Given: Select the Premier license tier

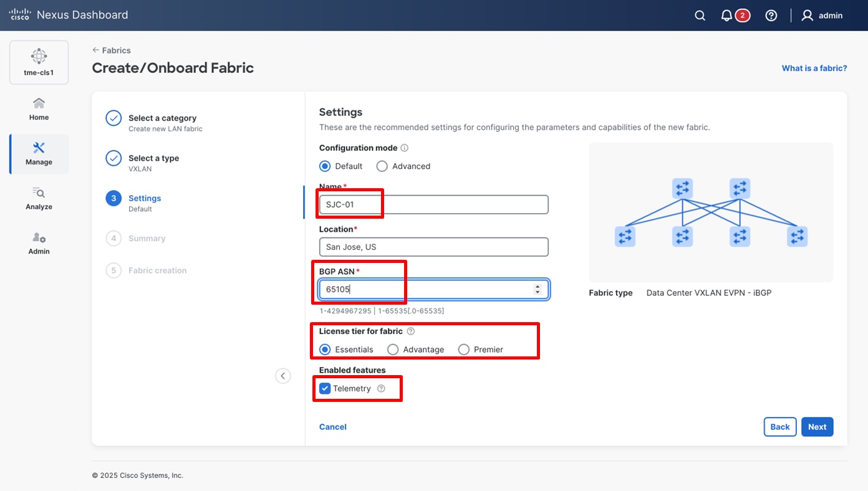Looking at the screenshot, I should tap(464, 349).
